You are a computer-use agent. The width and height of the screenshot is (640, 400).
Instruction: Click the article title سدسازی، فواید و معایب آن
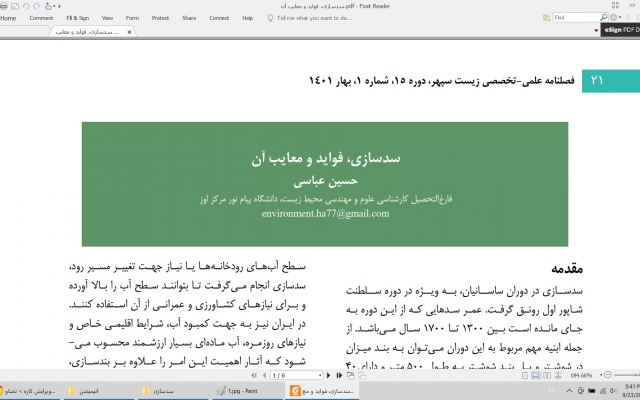click(326, 158)
